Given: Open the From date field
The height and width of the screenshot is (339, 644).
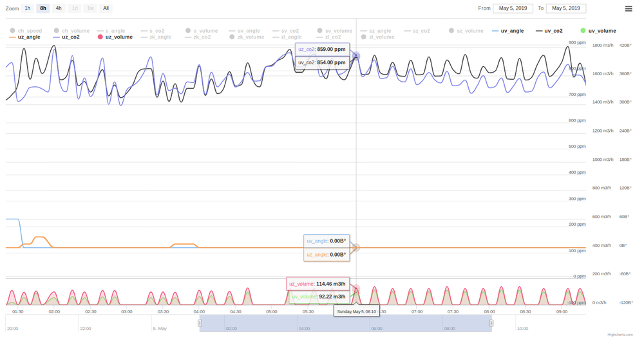Looking at the screenshot, I should 513,8.
